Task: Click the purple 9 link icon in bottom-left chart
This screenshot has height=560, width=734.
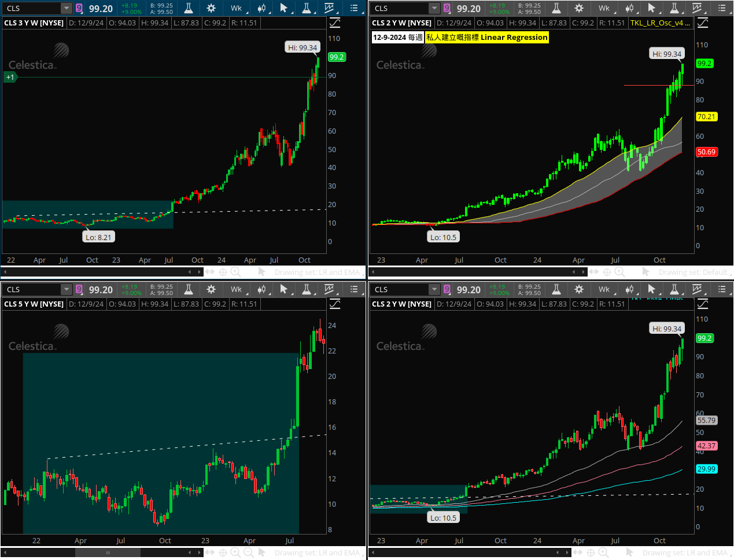Action: click(x=79, y=289)
